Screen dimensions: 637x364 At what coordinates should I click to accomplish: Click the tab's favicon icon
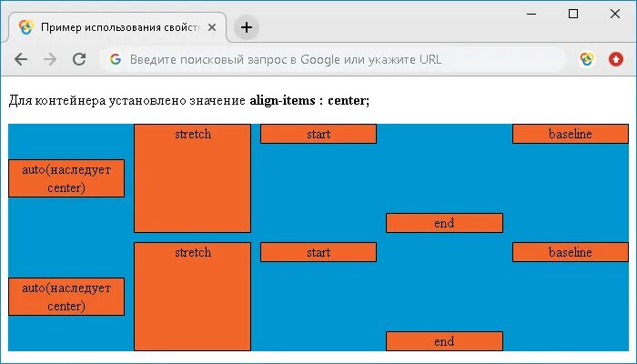coord(26,27)
